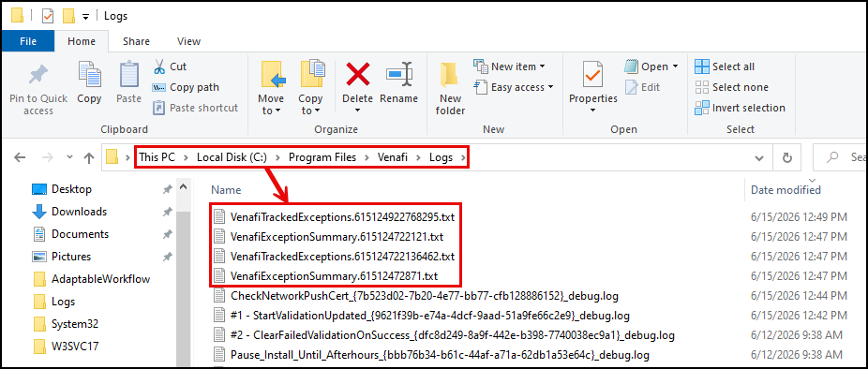
Task: Click the Open ribbon button
Action: [x=647, y=66]
